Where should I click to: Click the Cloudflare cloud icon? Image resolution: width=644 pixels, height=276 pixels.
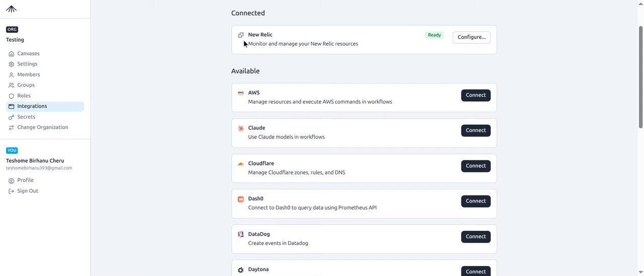(x=241, y=164)
